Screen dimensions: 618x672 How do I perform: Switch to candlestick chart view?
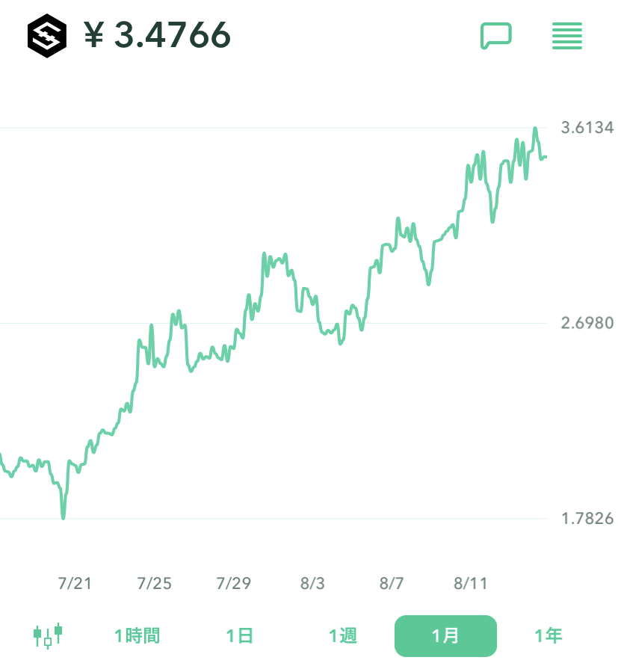[48, 635]
